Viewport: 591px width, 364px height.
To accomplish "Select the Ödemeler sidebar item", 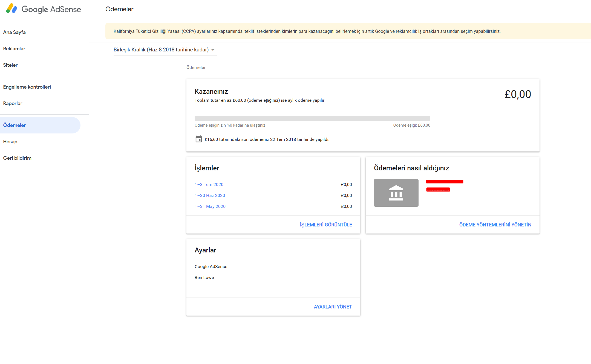I will (15, 125).
